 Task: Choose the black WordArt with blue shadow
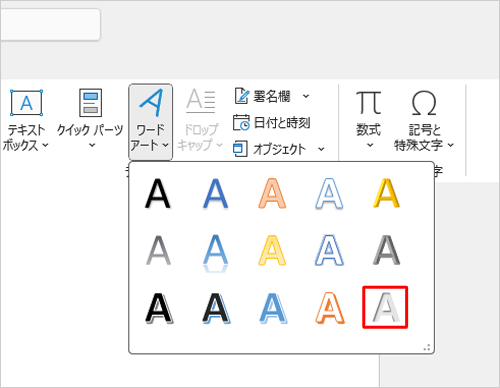[x=216, y=308]
